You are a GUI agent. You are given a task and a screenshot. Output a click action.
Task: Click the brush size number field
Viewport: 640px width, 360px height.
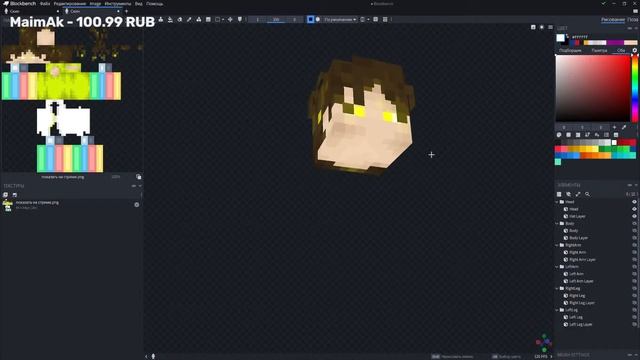coord(257,20)
